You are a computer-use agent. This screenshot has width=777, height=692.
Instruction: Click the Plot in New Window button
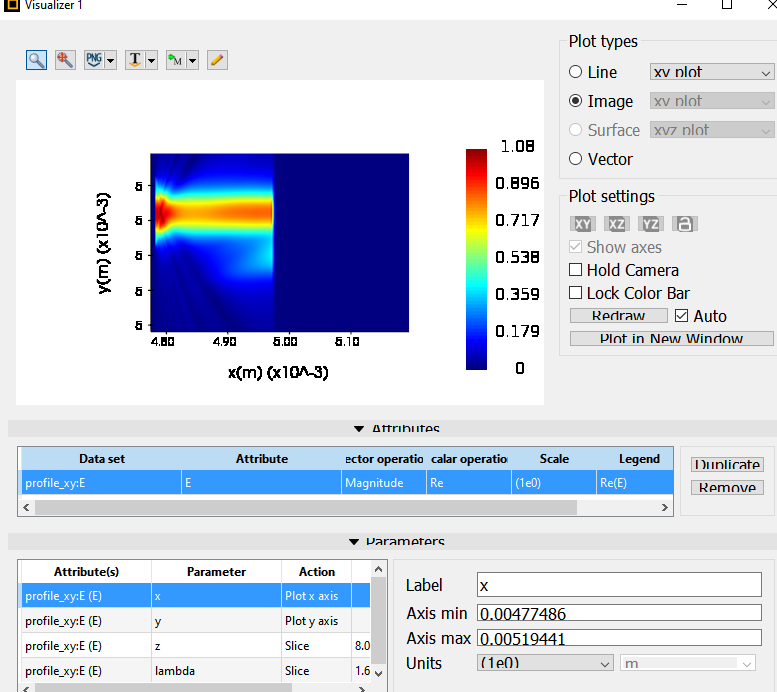point(671,339)
